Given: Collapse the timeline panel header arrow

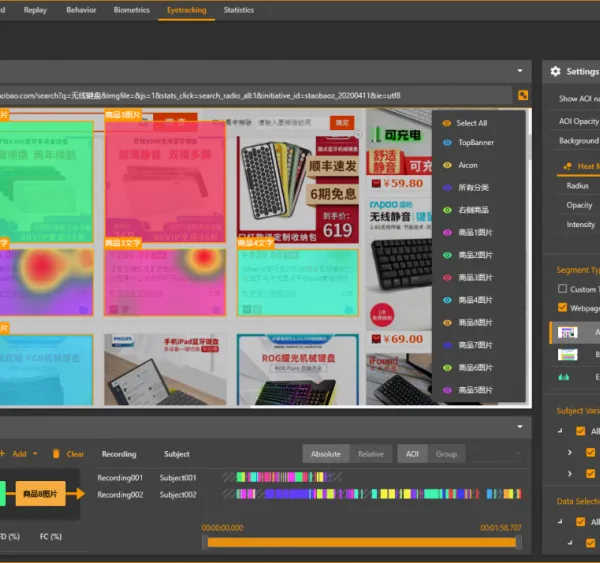Looking at the screenshot, I should 520,426.
